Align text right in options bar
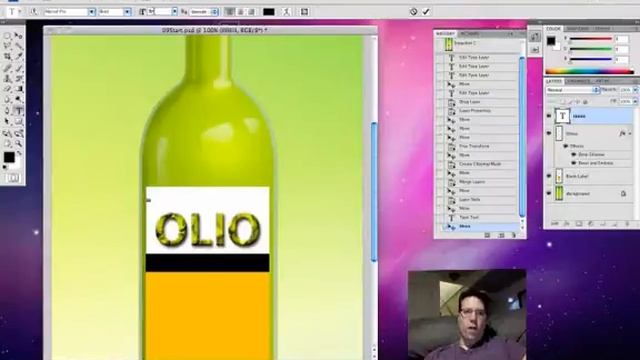640x360 pixels. pyautogui.click(x=251, y=12)
